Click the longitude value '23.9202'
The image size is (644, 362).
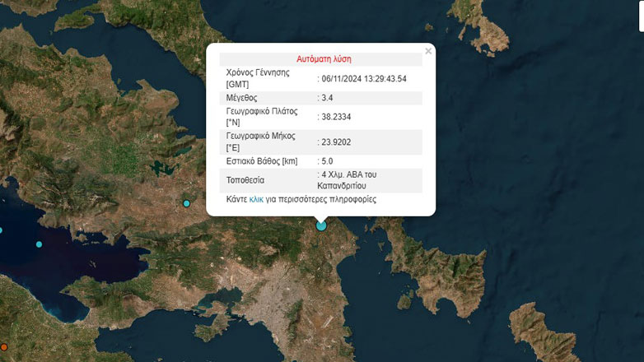coord(336,142)
